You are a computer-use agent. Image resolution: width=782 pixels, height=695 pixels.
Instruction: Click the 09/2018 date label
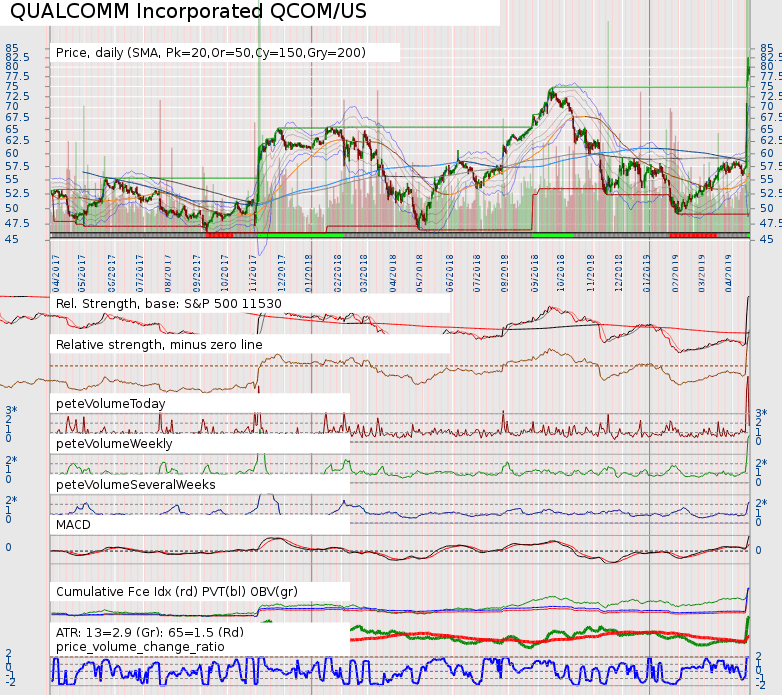coord(535,274)
